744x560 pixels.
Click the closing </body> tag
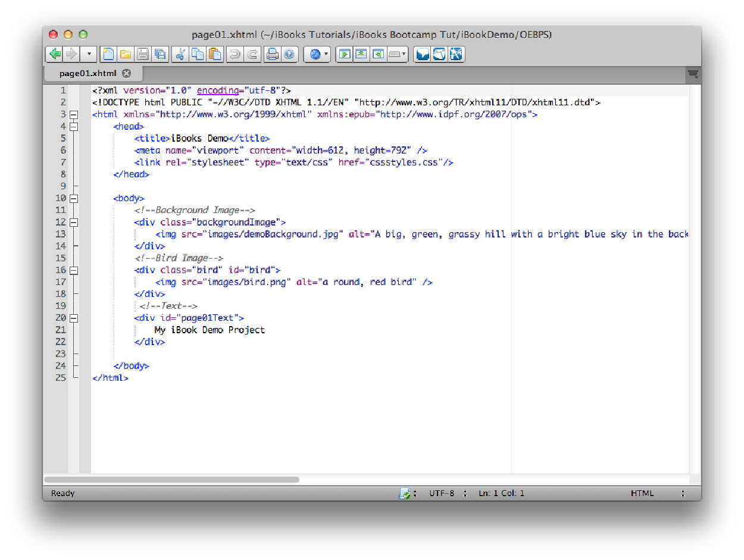(x=132, y=365)
